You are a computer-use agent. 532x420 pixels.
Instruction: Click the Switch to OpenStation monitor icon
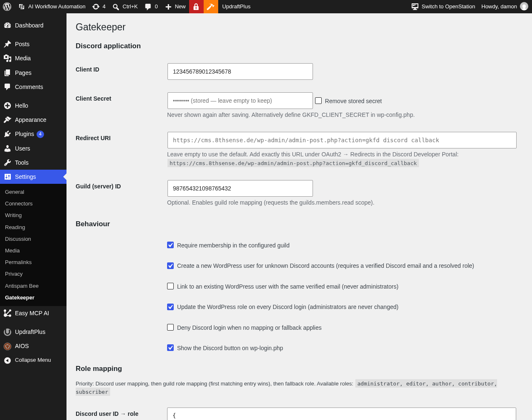(x=415, y=7)
